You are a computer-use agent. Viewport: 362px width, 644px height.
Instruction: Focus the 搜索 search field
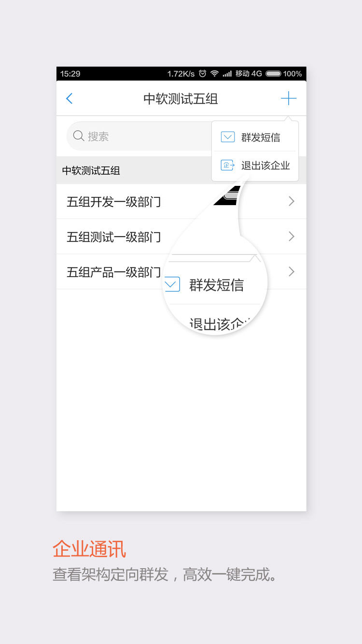coord(139,136)
